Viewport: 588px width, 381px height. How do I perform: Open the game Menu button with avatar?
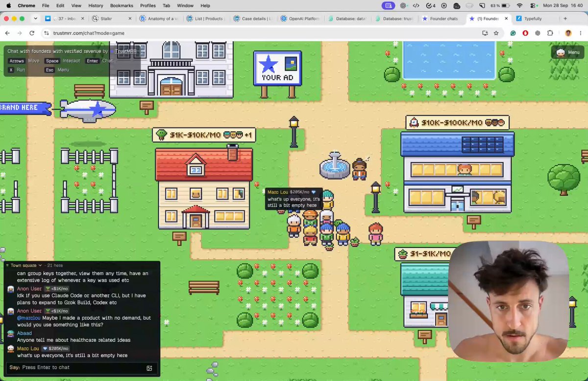[567, 52]
